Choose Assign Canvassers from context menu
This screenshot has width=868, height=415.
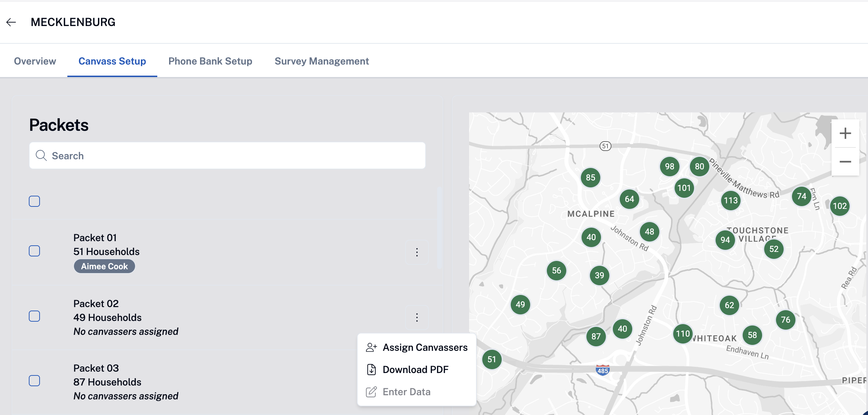coord(425,347)
